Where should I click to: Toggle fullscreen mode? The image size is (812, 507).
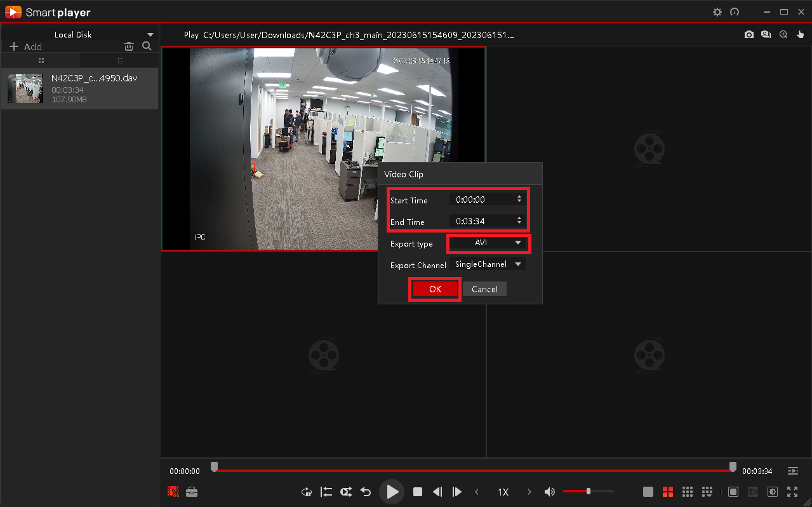coord(792,492)
